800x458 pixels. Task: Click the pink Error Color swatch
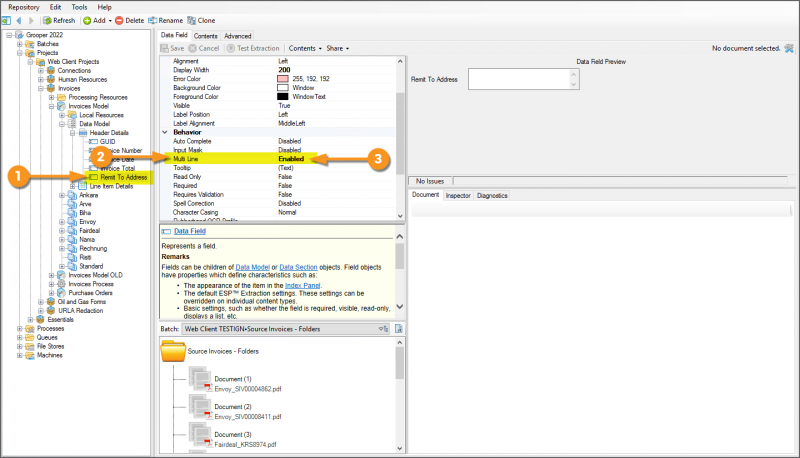283,79
